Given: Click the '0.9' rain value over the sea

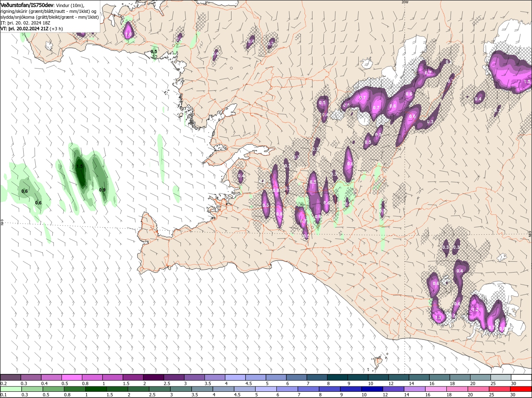Looking at the screenshot, I should [102, 190].
